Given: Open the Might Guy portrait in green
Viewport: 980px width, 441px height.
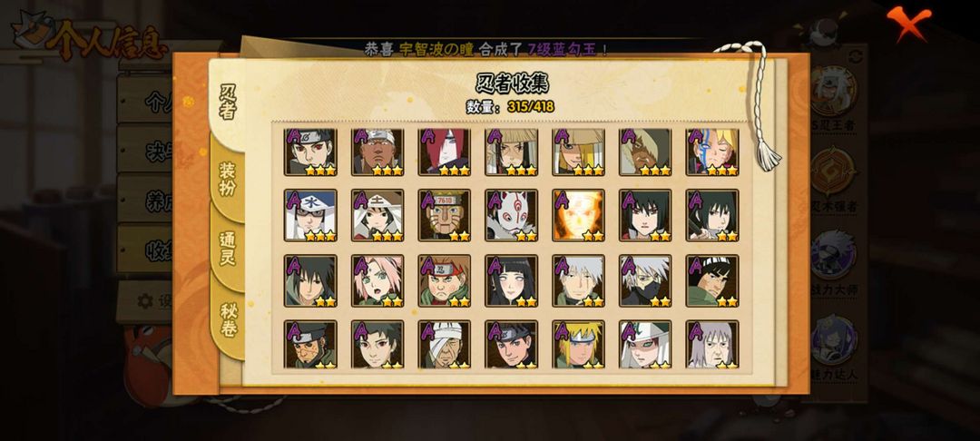Looking at the screenshot, I should coord(712,281).
